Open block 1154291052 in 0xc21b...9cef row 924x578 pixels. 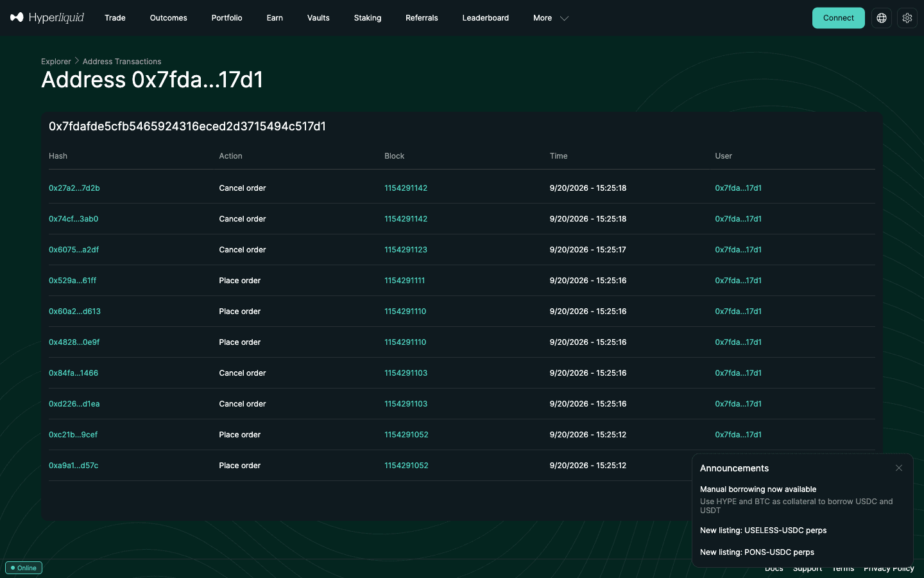(x=406, y=435)
